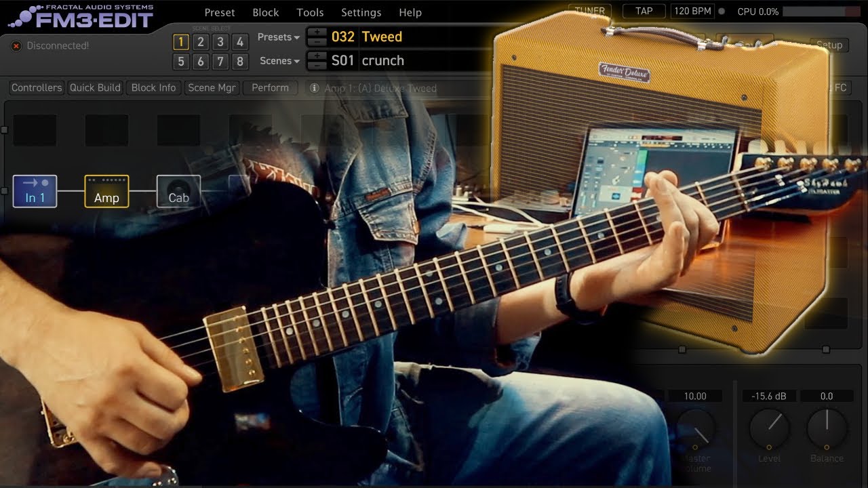Open the Help menu
The width and height of the screenshot is (868, 488).
[410, 12]
